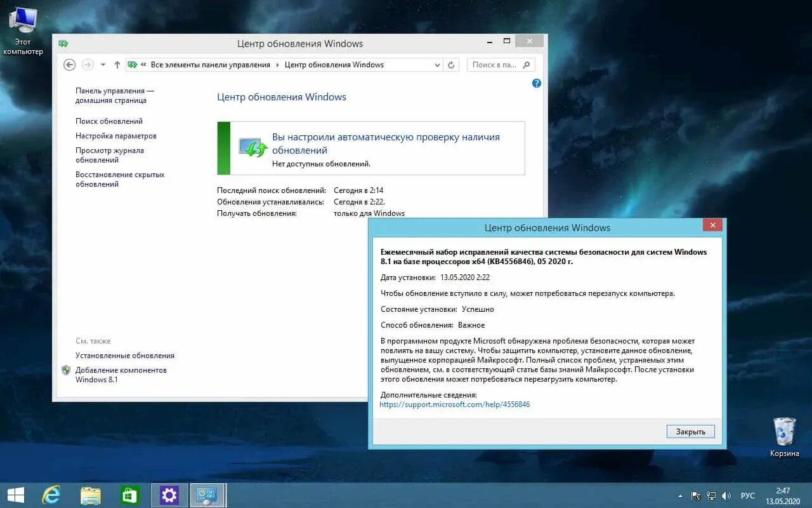This screenshot has height=508, width=812.
Task: Open Этот компьютер desktop icon
Action: click(x=23, y=30)
